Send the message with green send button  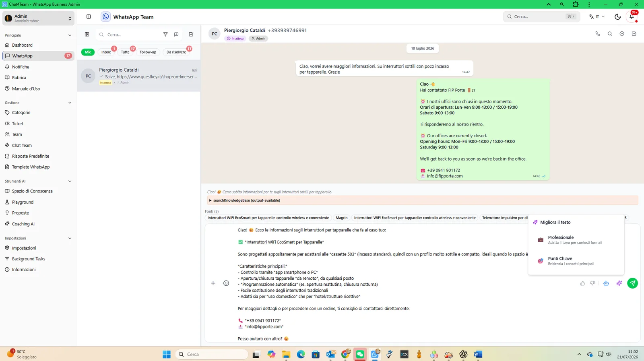633,283
